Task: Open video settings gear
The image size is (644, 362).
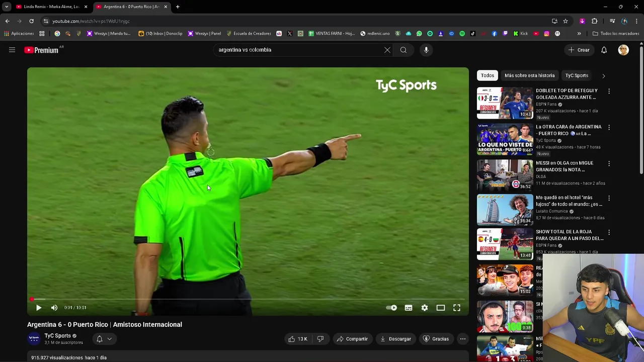Action: point(425,308)
